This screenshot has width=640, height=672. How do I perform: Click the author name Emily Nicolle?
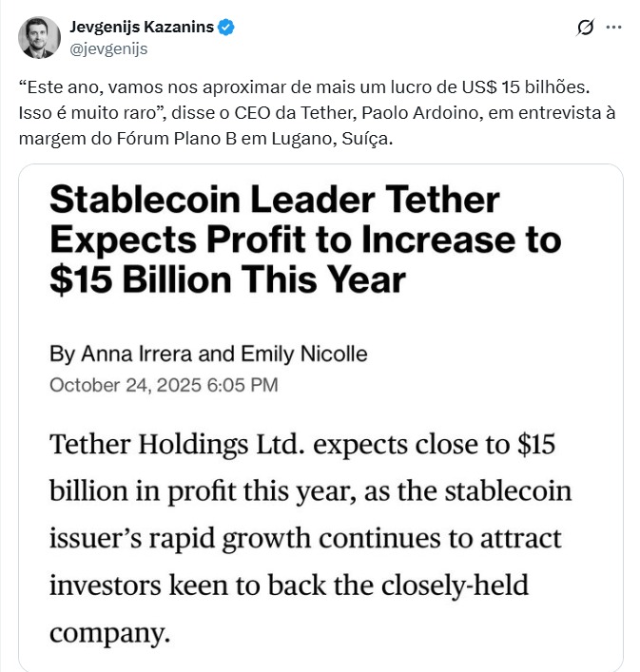[x=304, y=355]
